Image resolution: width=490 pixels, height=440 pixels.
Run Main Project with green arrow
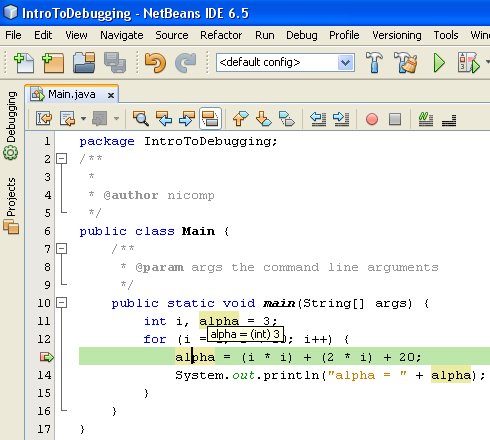pyautogui.click(x=439, y=63)
